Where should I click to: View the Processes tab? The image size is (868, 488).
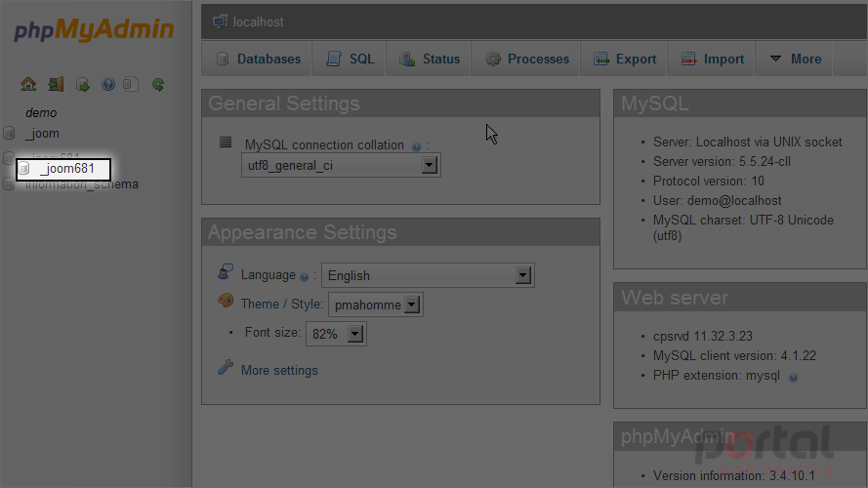coord(526,59)
